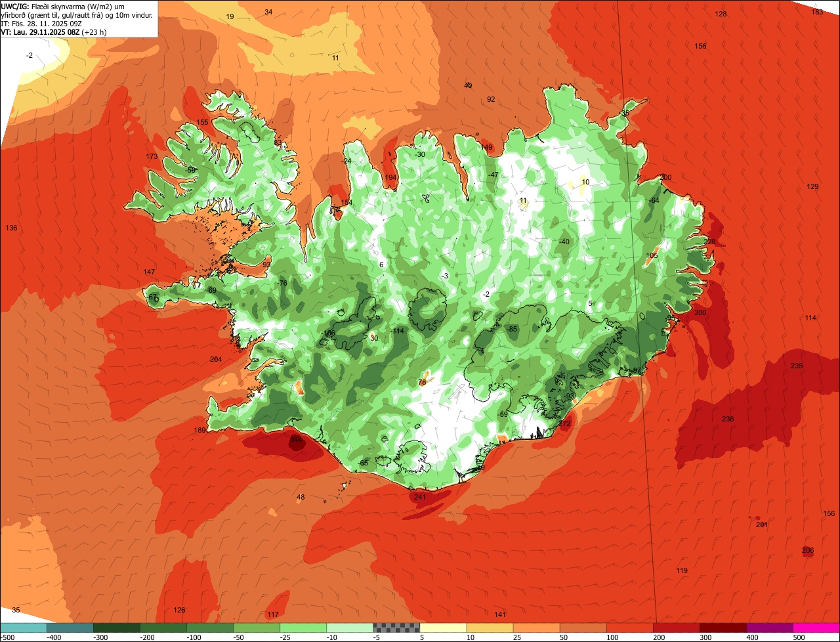Viewport: 840px width, 642px height.
Task: Pick the 10 to 25 legend swatch
Action: [490, 628]
